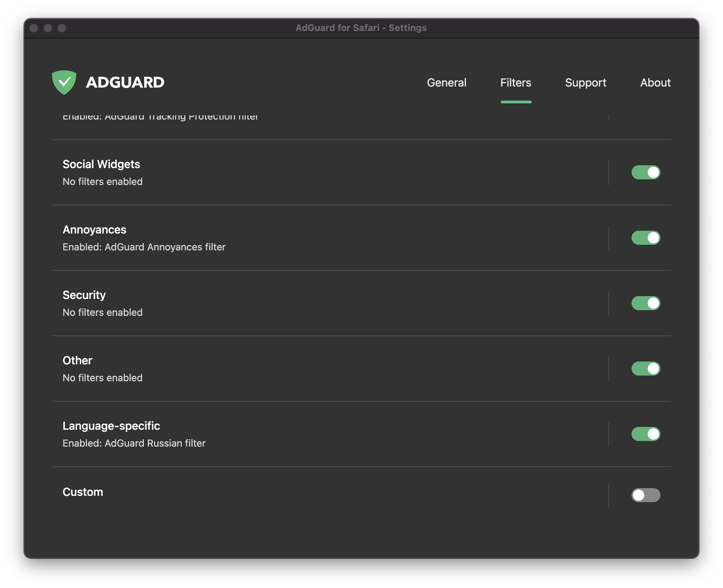
Task: Open the About tab
Action: [655, 83]
